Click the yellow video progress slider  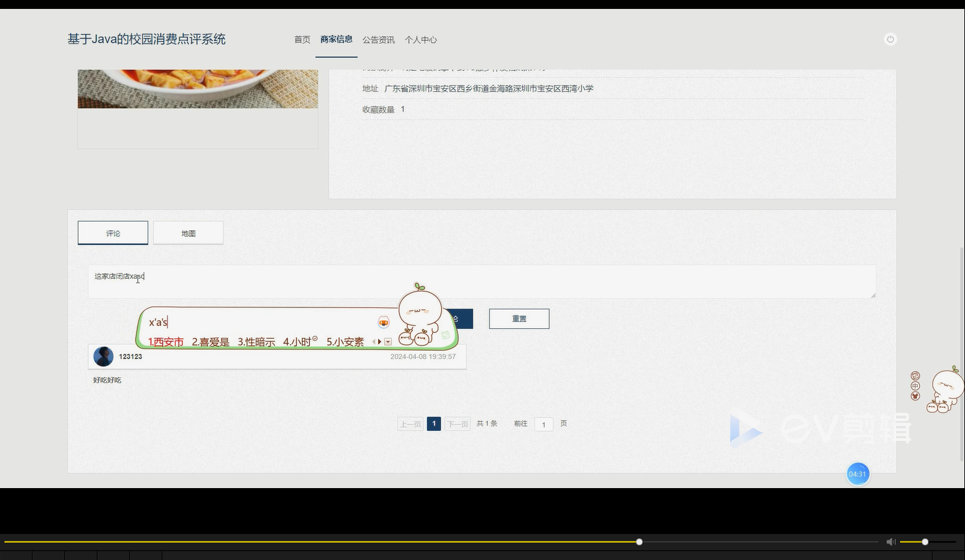(638, 542)
